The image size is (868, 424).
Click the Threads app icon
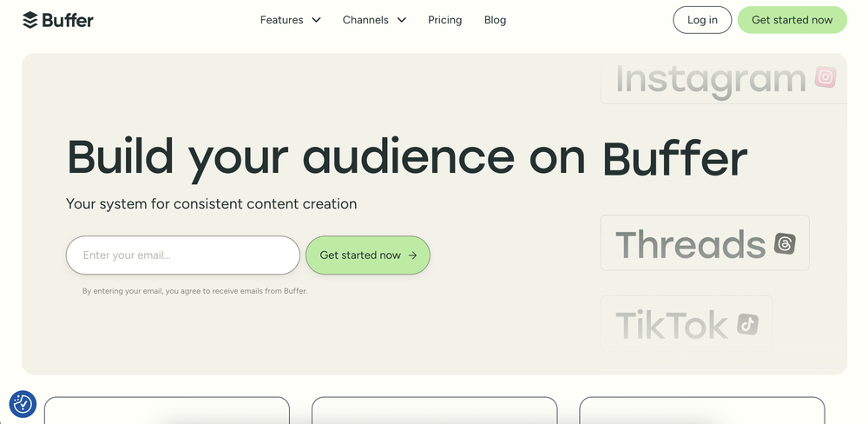point(785,244)
